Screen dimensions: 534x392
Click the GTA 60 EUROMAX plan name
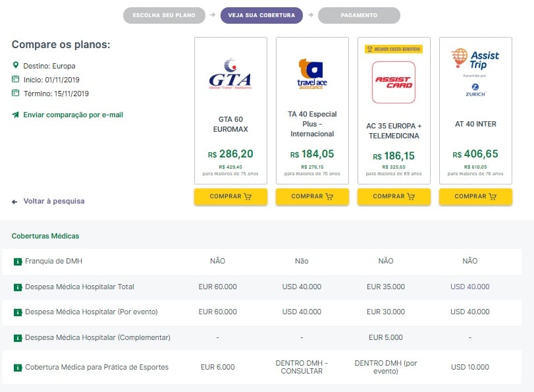tap(230, 124)
